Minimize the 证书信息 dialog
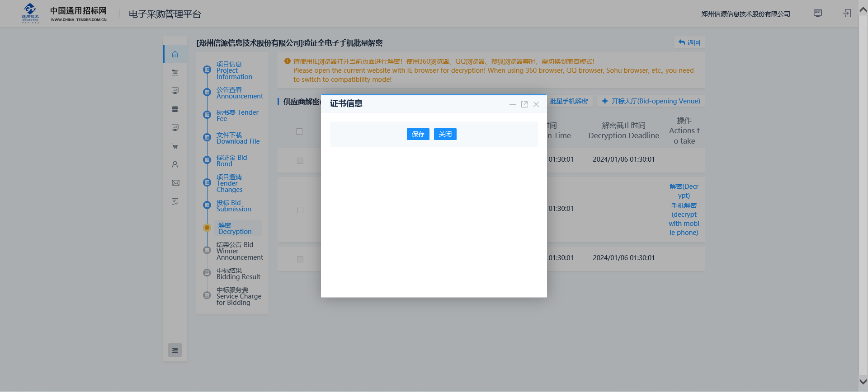 (x=512, y=104)
